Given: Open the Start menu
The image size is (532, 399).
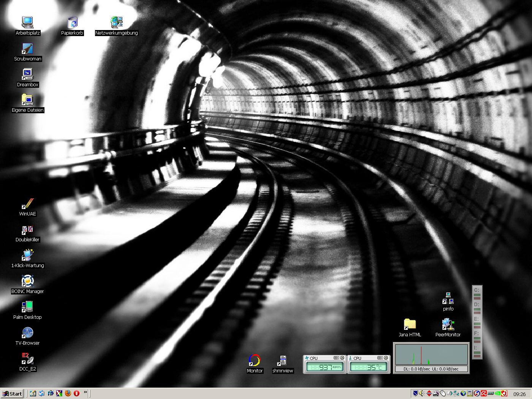Looking at the screenshot, I should (12, 394).
